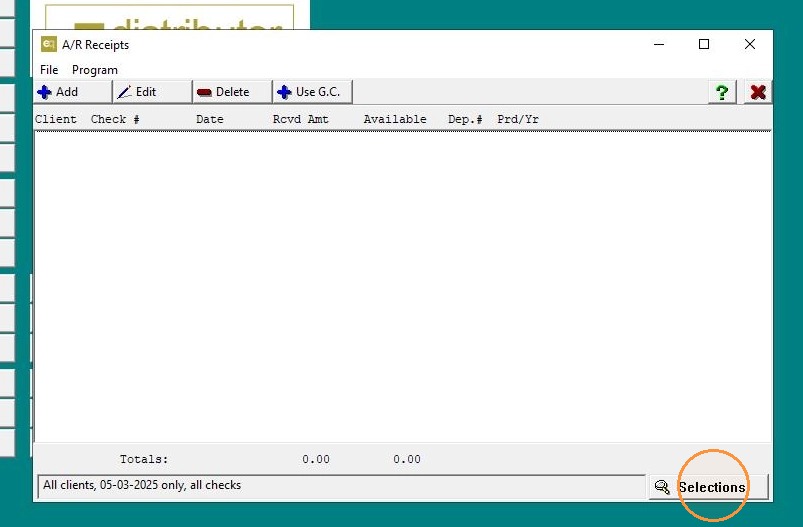Click the Add button in toolbar
803x527 pixels.
tap(73, 92)
